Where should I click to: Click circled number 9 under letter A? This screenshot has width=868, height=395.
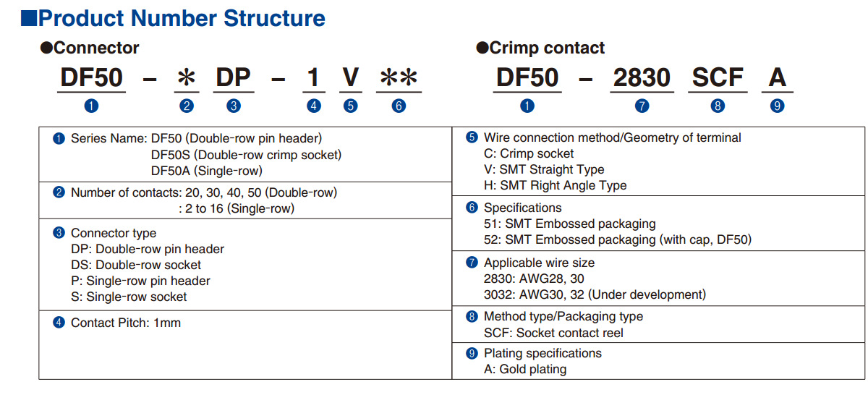778,106
